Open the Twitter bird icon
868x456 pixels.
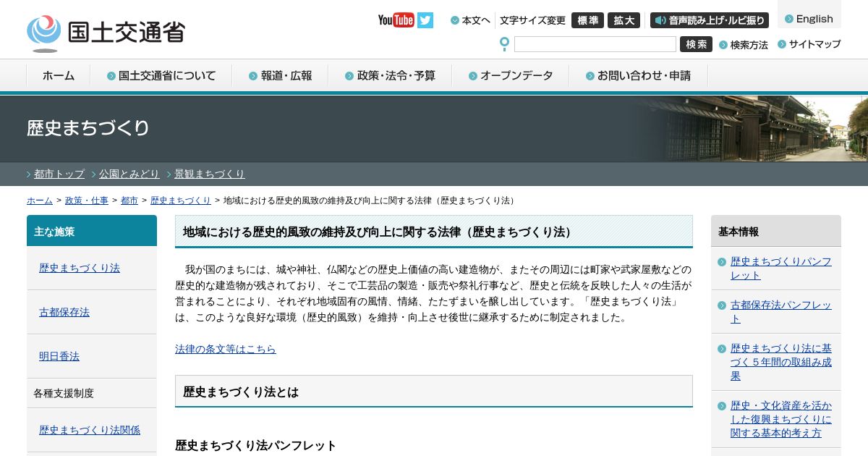pos(425,20)
